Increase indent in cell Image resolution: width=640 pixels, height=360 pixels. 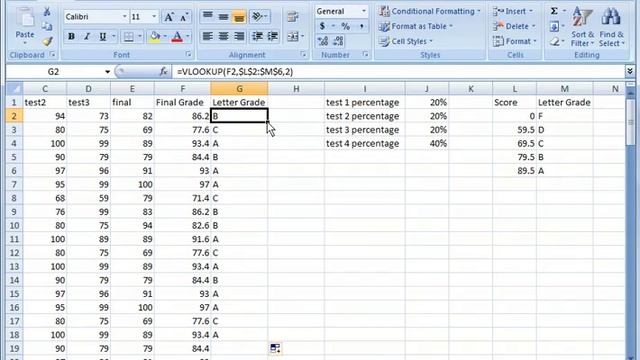(273, 36)
